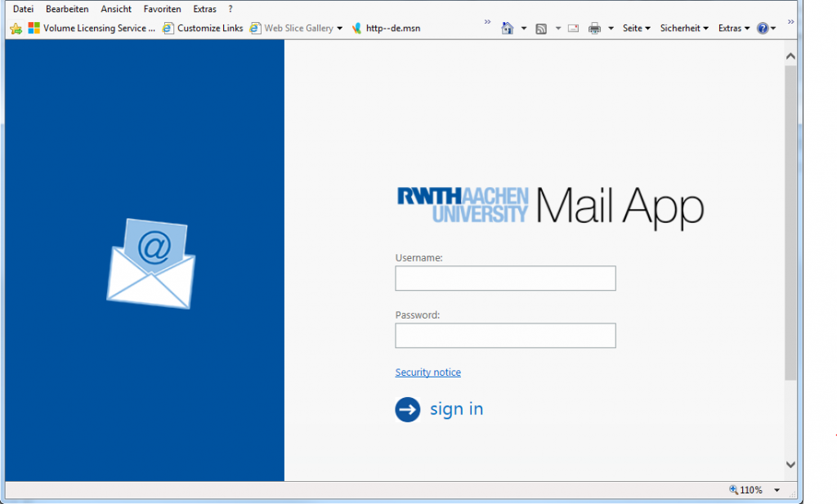Click the Read mail envelope icon
This screenshot has width=837, height=504.
tap(573, 29)
